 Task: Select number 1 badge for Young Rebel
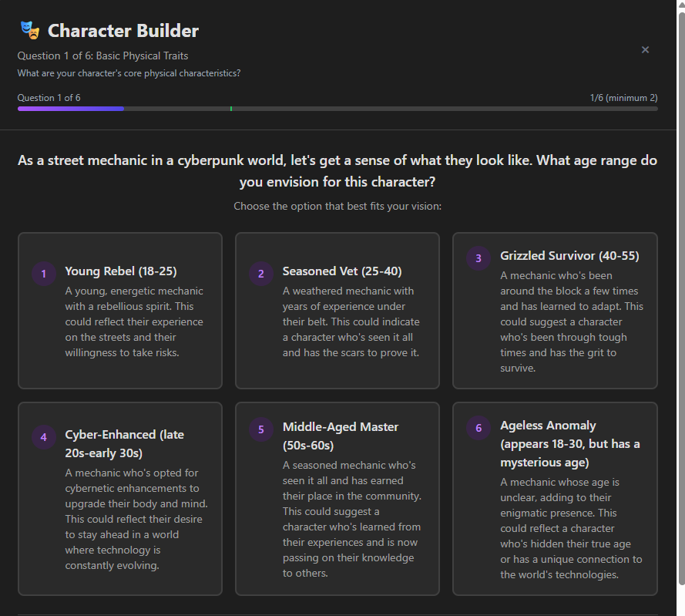click(44, 274)
